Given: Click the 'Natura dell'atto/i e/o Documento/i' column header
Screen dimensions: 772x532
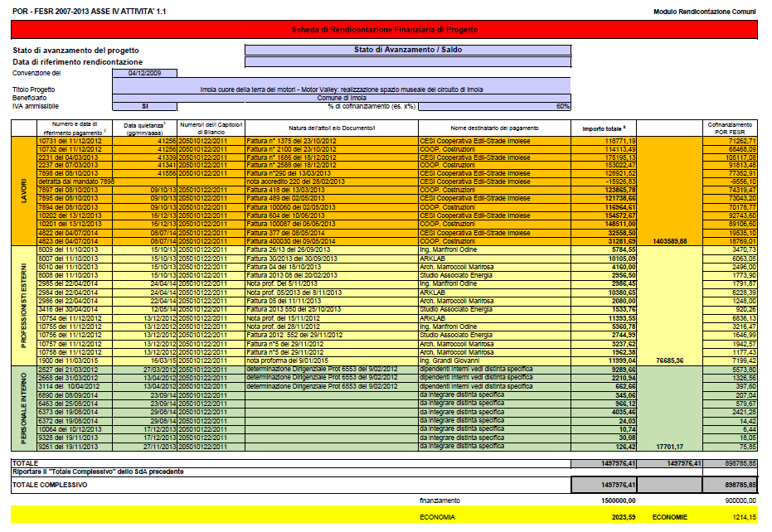Looking at the screenshot, I should [332, 128].
